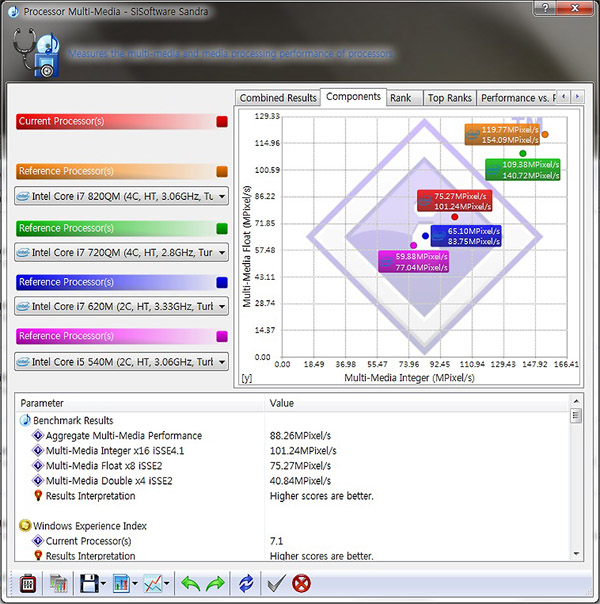Click the green back arrow
Screen dimensions: 600x604
tap(190, 584)
